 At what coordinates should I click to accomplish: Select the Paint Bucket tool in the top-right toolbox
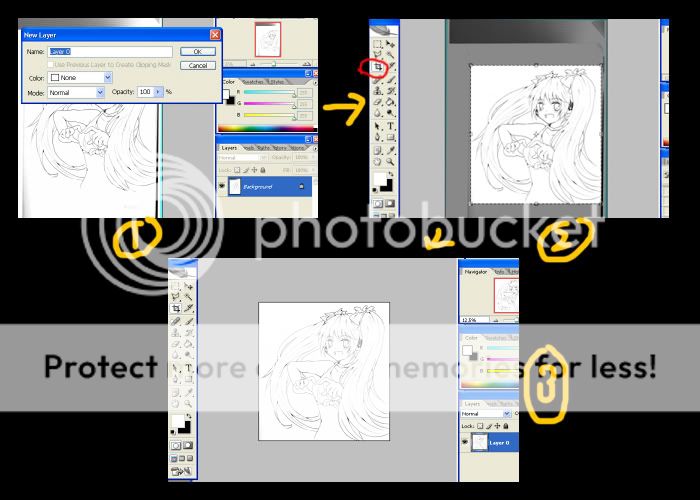pos(391,102)
